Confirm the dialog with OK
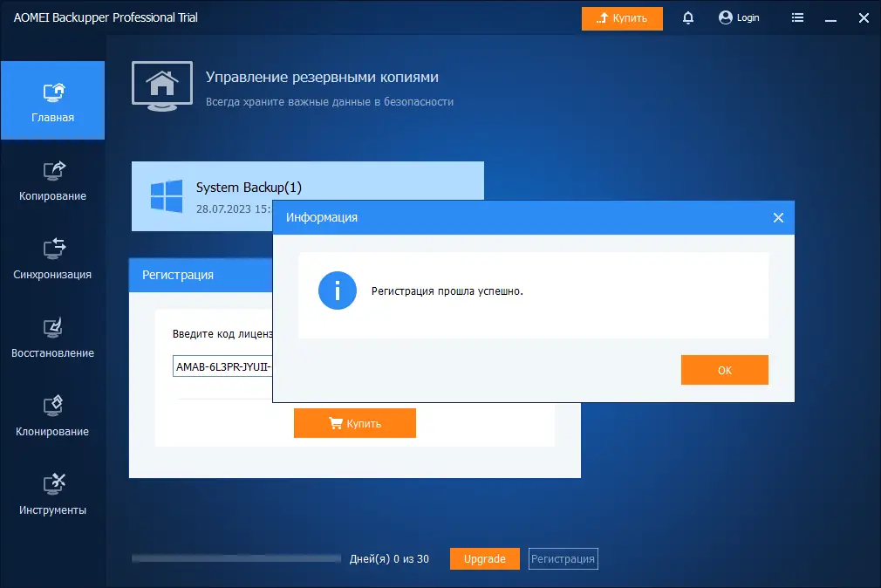Viewport: 881px width, 588px height. click(x=724, y=370)
